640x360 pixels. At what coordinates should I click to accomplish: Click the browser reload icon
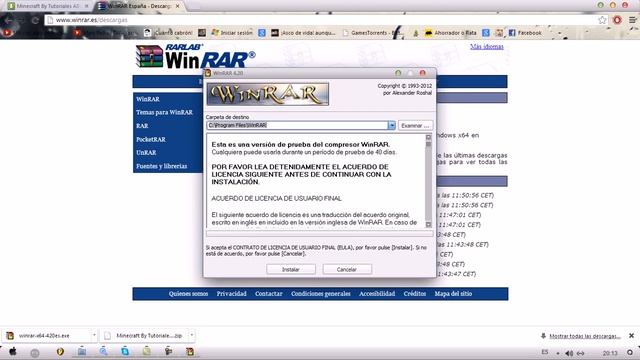(35, 20)
